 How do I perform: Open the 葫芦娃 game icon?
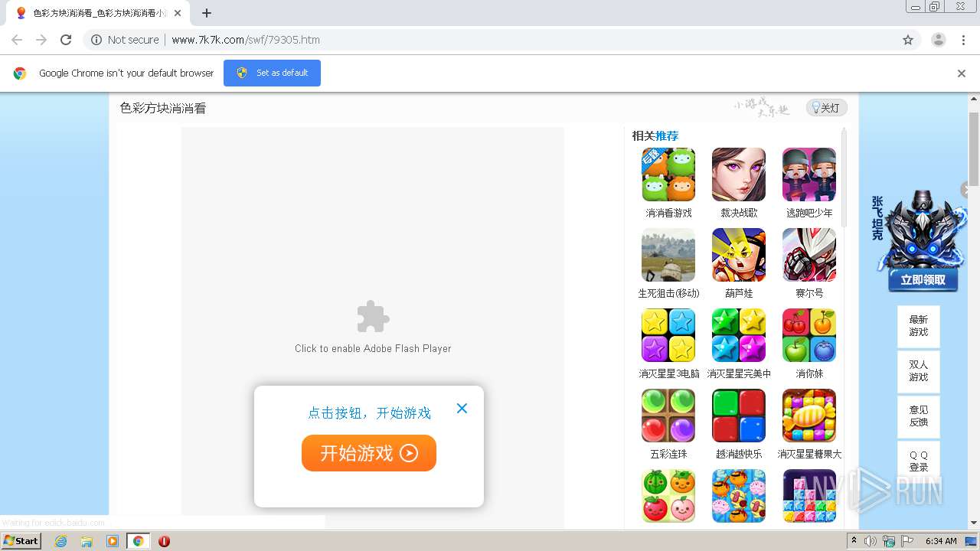point(739,255)
